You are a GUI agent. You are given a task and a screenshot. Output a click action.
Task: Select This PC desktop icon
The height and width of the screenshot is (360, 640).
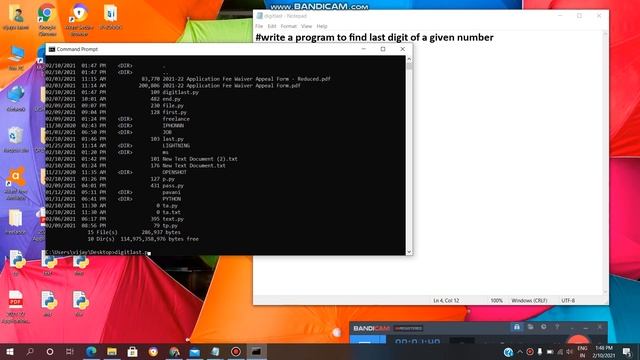click(16, 58)
